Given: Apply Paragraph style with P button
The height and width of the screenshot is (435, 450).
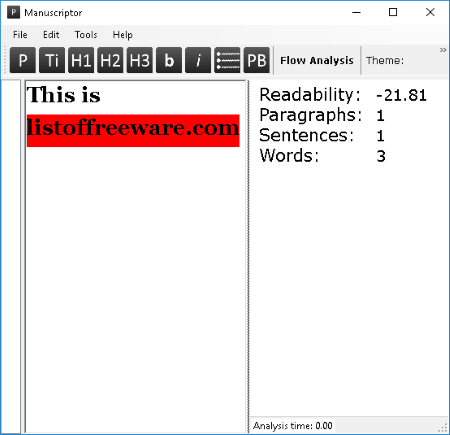Looking at the screenshot, I should (x=23, y=60).
